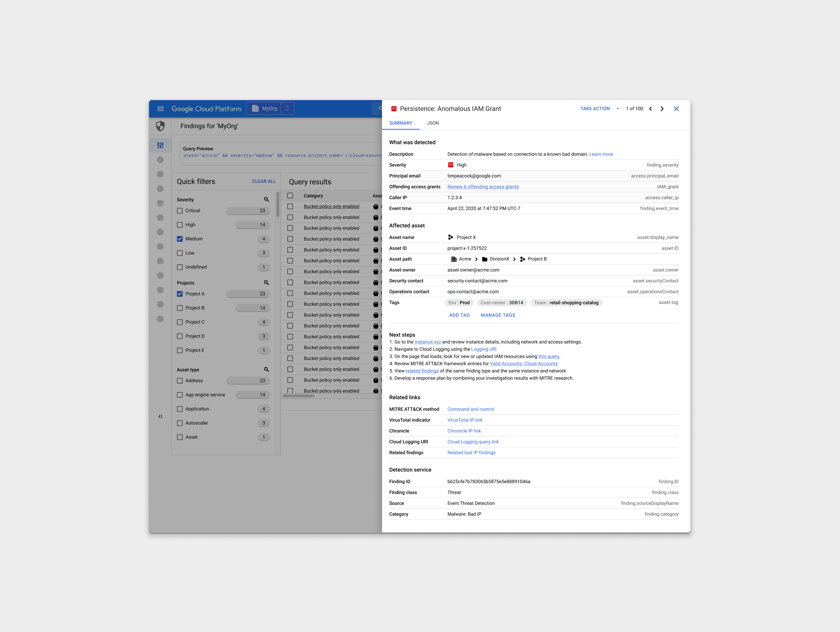Image resolution: width=840 pixels, height=632 pixels.
Task: Open the Cloud Logging query link
Action: (473, 442)
